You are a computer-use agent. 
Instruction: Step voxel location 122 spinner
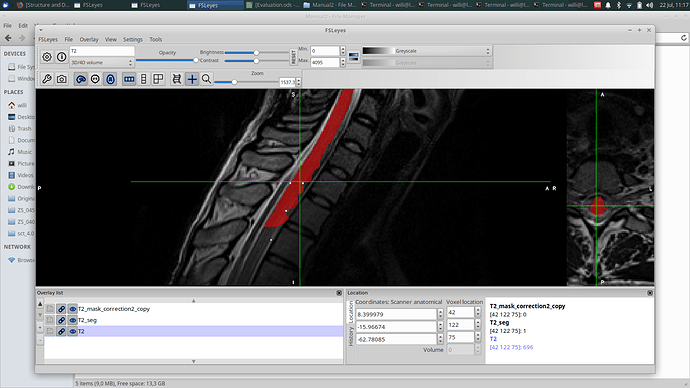[478, 325]
